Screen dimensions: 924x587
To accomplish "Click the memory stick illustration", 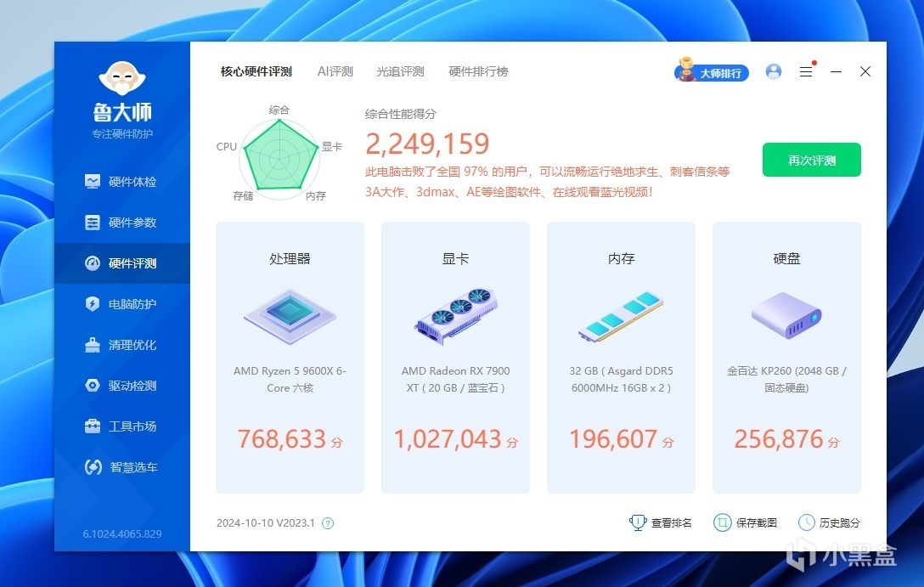I will (x=621, y=317).
